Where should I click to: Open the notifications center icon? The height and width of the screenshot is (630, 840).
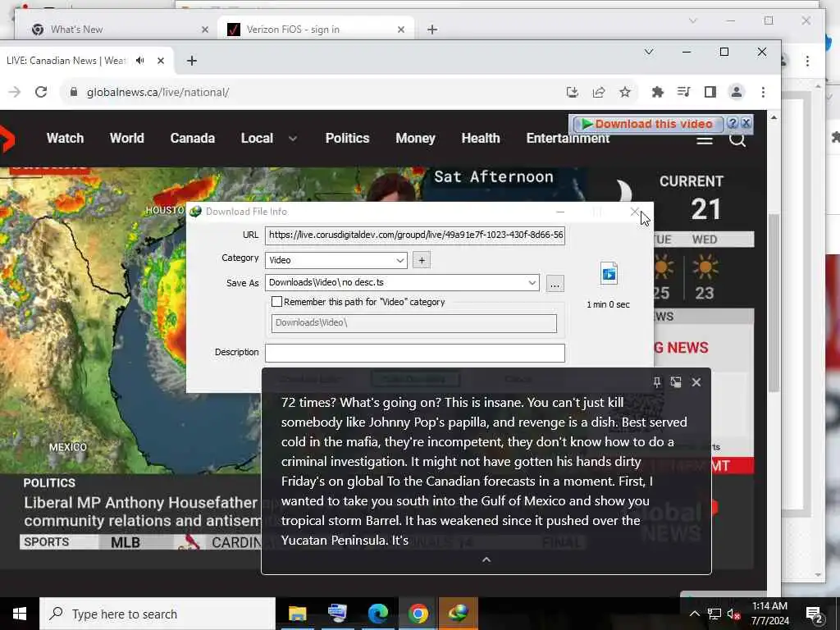pyautogui.click(x=815, y=614)
